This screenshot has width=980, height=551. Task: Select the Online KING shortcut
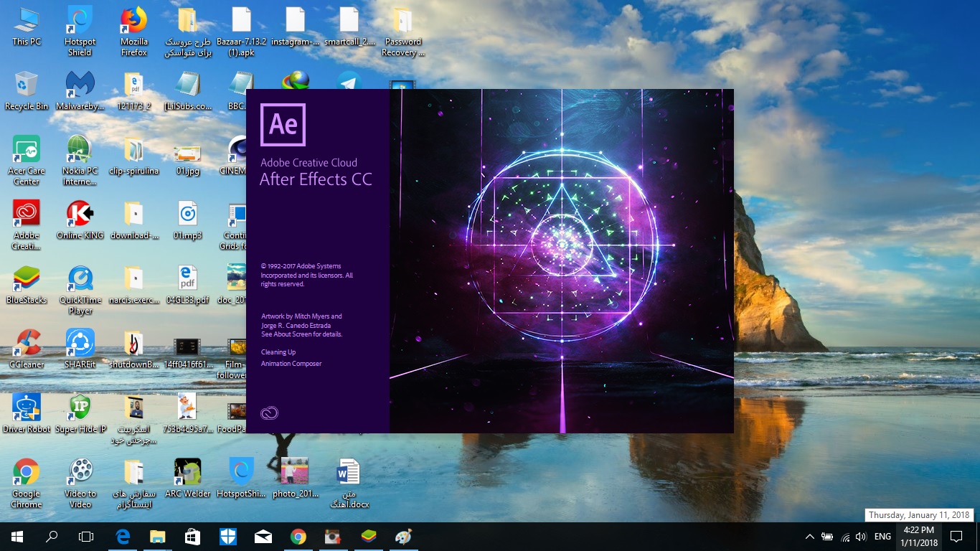click(x=80, y=220)
